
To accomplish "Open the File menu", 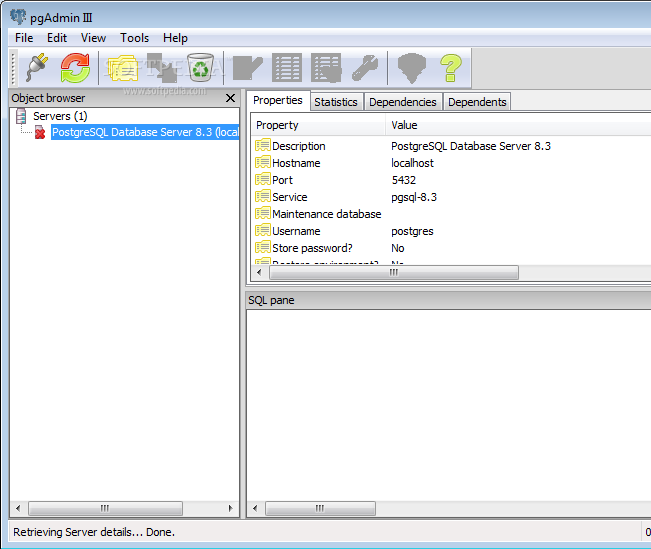I will [x=24, y=38].
